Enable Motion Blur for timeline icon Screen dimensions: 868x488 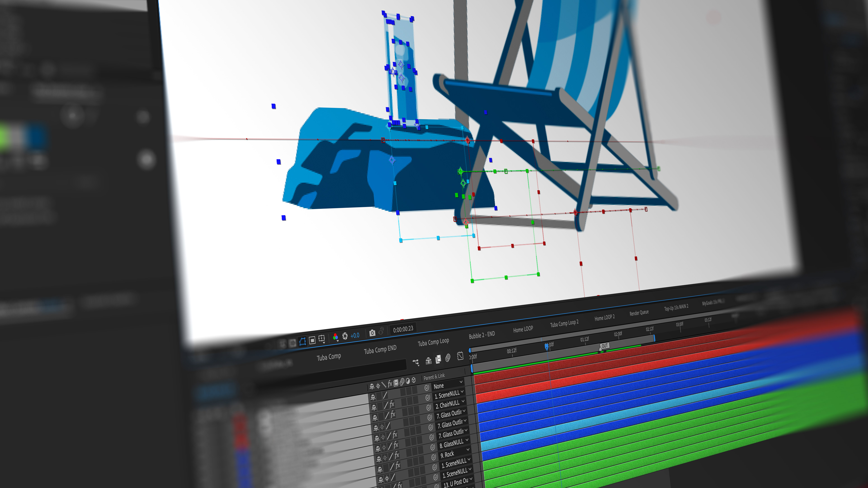click(x=448, y=358)
